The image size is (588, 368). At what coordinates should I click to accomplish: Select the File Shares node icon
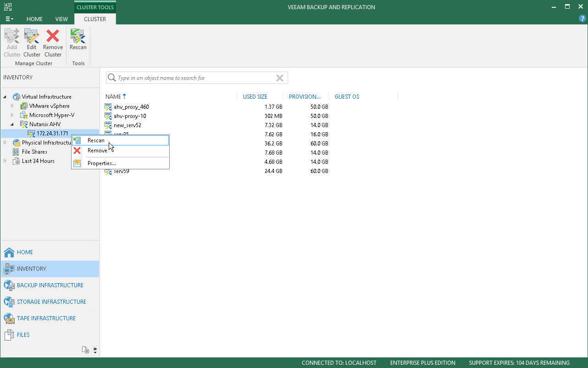(17, 152)
